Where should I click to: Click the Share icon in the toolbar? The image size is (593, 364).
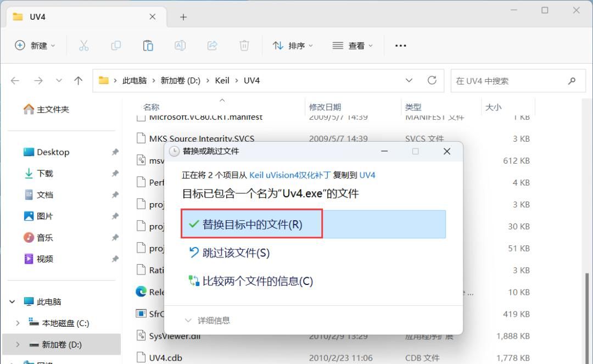[x=212, y=46]
